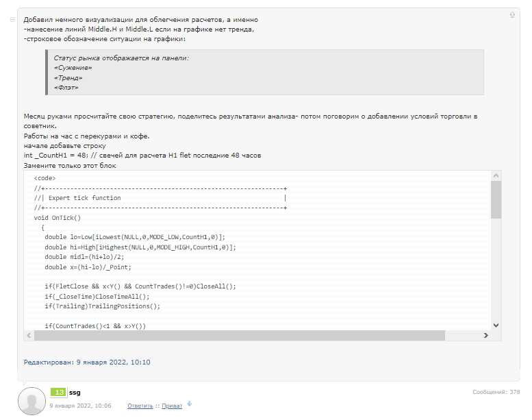This screenshot has width=532, height=420.
Task: Click the <code> tag line in code block
Action: pos(45,178)
